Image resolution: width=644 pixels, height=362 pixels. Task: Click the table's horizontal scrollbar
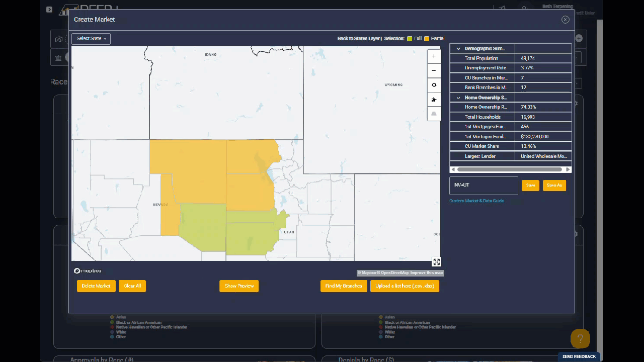point(509,170)
